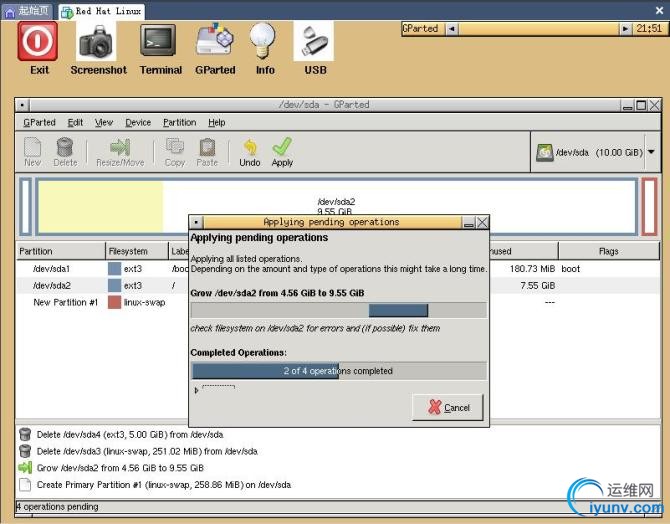Click the Flags column header
Viewport: 670px width, 524px height.
pyautogui.click(x=609, y=251)
